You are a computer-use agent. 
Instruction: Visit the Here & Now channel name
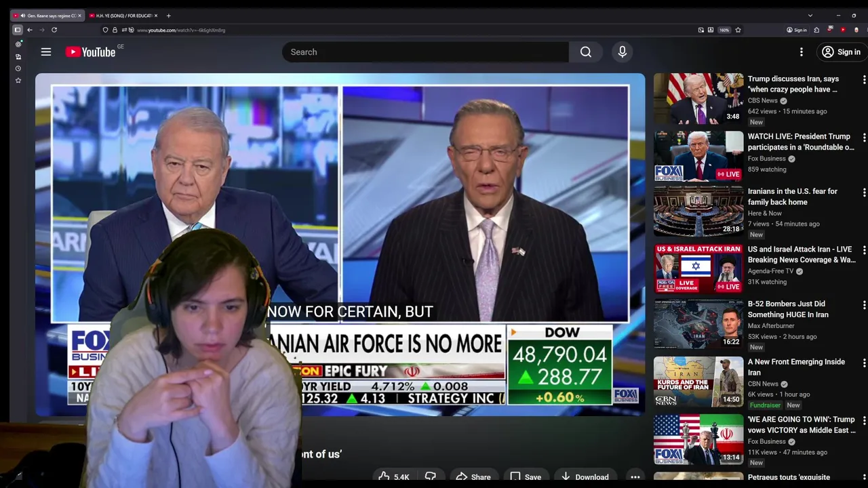coord(765,213)
